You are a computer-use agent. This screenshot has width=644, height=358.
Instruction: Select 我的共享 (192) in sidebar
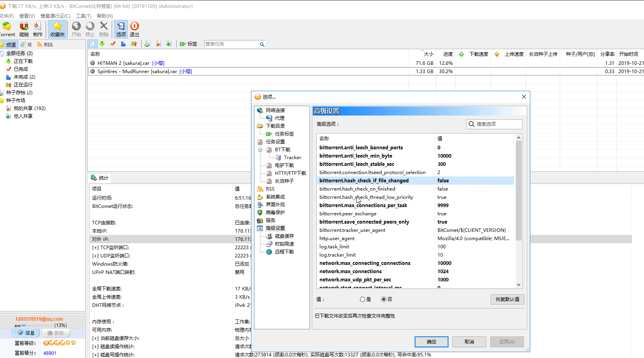pos(30,108)
